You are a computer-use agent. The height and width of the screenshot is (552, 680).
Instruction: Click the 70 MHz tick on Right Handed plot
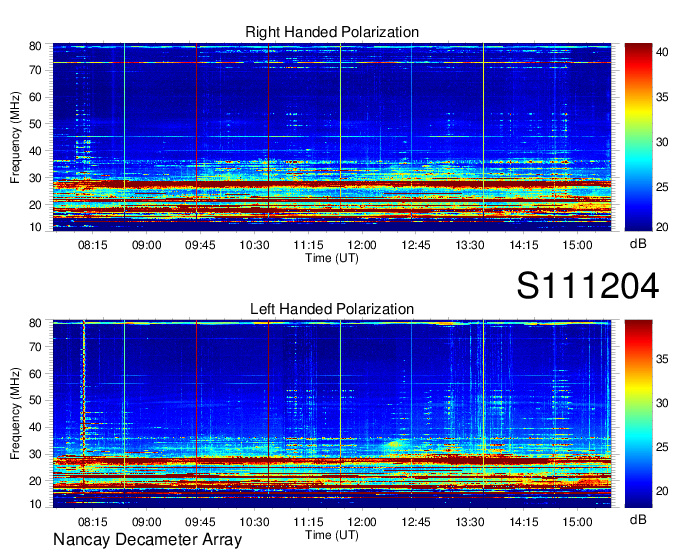pos(35,70)
